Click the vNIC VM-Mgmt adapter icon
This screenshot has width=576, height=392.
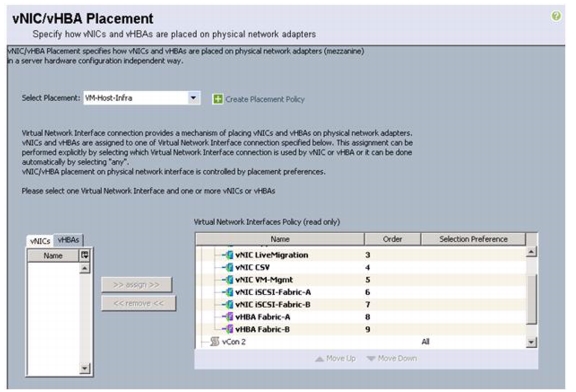click(x=230, y=280)
